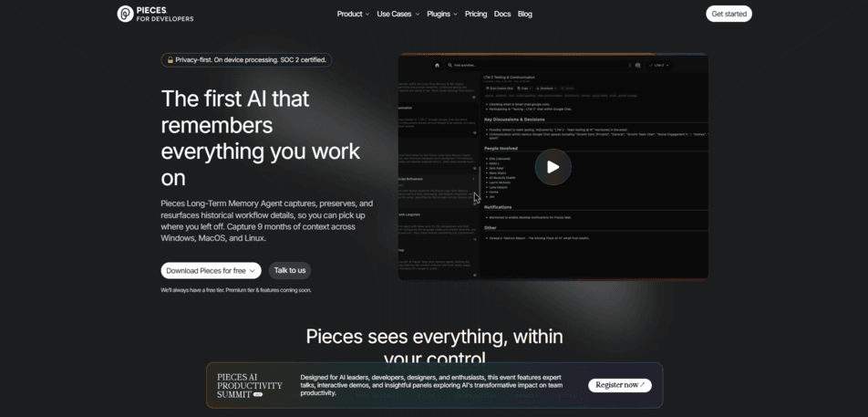Visit the Blog page

coord(525,14)
